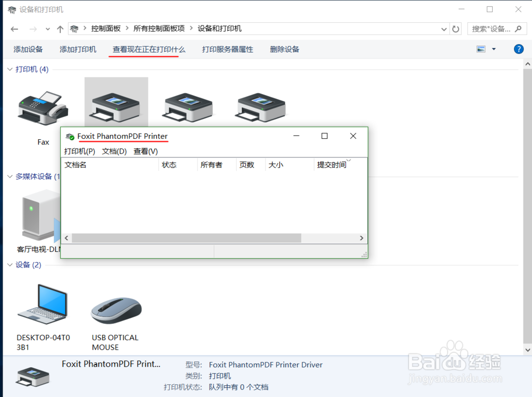Viewport: 532px width, 397px height.
Task: Open the 打印机(P) menu
Action: 79,151
